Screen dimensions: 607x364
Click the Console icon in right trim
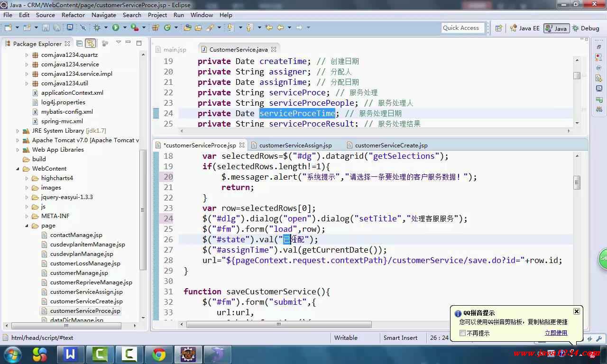click(599, 89)
